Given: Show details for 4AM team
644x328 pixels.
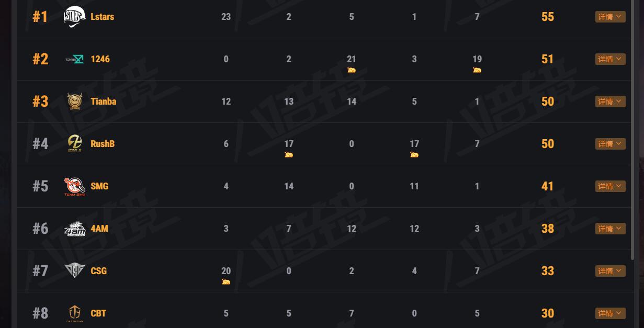Looking at the screenshot, I should click(x=611, y=229).
